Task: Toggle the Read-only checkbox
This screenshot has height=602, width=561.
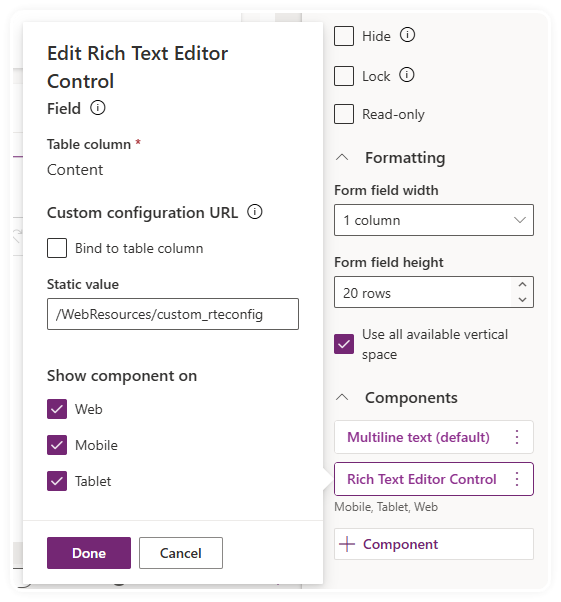Action: pyautogui.click(x=344, y=114)
